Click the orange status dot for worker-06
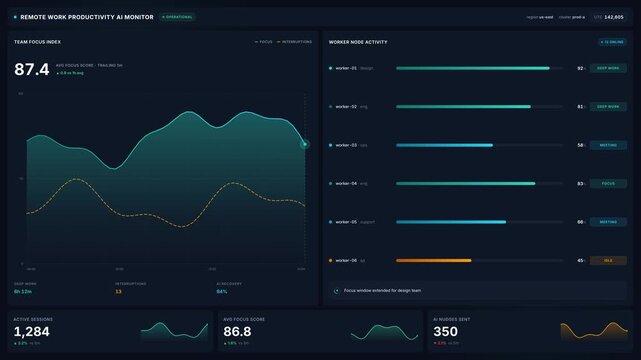The image size is (641, 360). (330, 260)
